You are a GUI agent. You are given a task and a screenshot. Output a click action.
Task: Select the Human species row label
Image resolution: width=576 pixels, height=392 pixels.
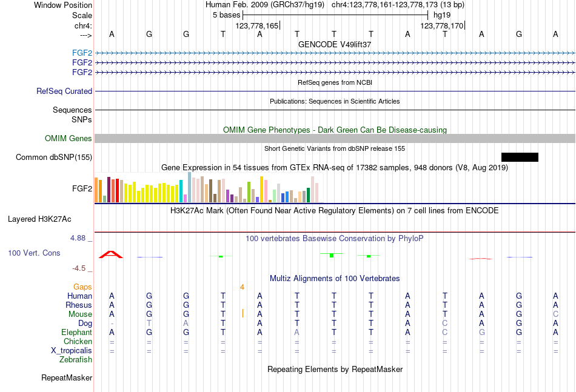click(x=79, y=296)
